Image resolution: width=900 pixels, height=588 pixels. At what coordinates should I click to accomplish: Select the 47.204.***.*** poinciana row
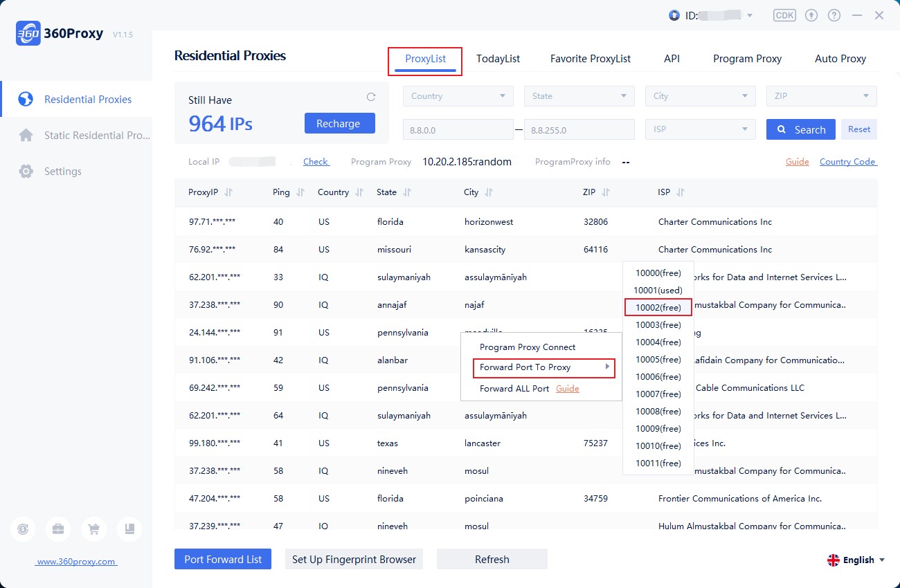[x=526, y=499]
